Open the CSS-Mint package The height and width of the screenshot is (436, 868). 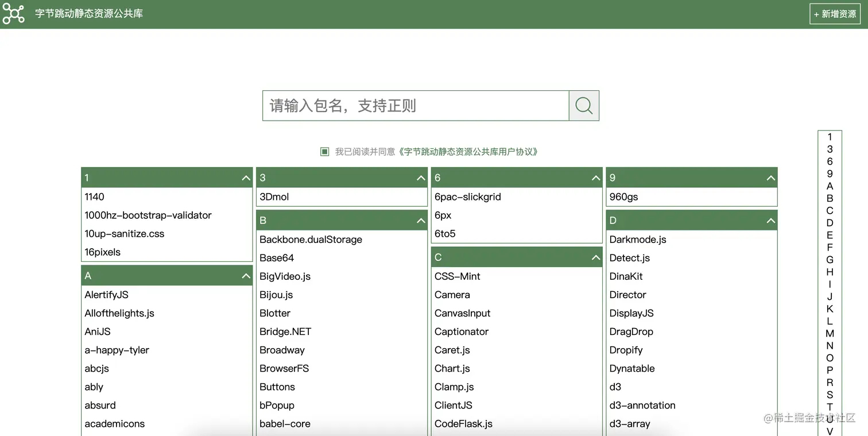tap(458, 276)
